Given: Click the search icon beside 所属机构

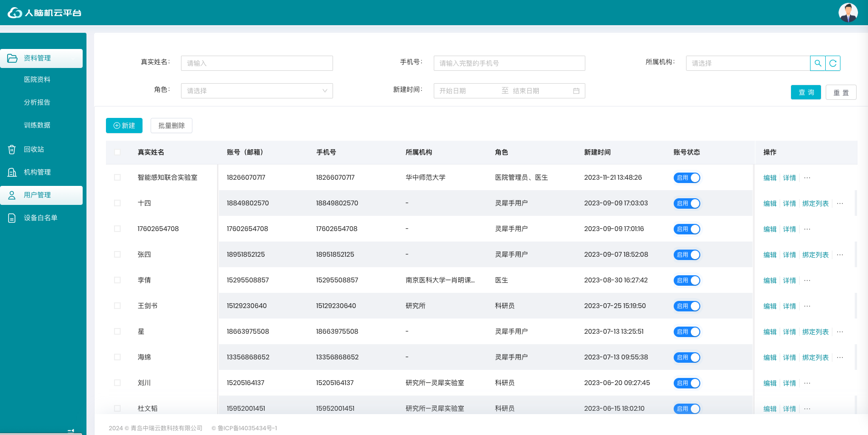Looking at the screenshot, I should [818, 63].
